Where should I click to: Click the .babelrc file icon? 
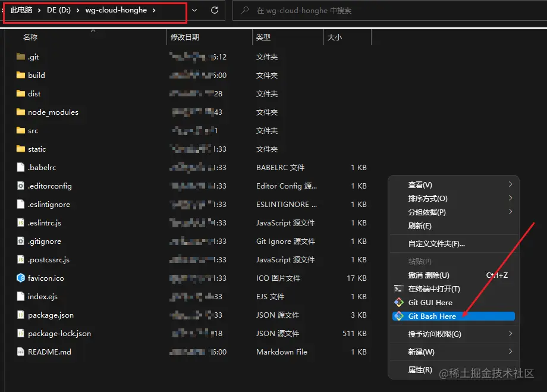21,167
